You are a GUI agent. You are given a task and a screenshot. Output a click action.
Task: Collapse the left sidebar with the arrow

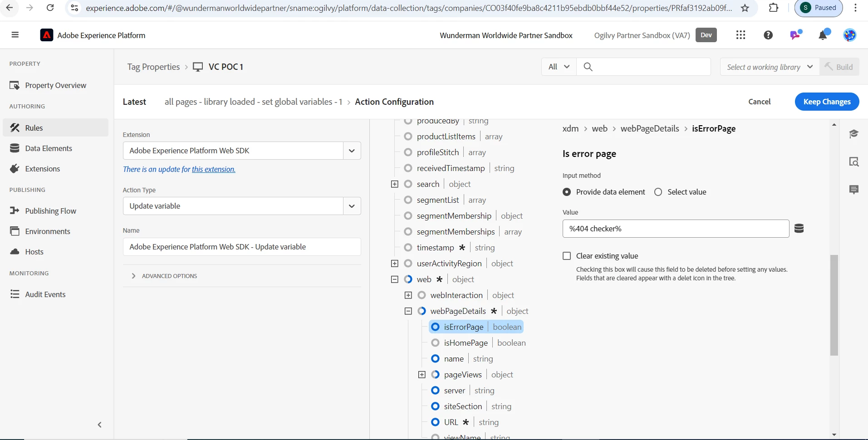point(100,425)
